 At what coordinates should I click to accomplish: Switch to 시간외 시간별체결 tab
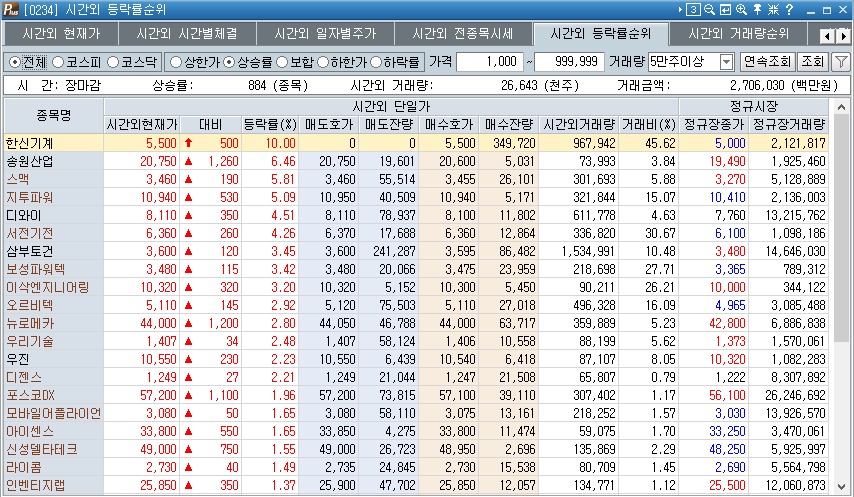tap(187, 34)
